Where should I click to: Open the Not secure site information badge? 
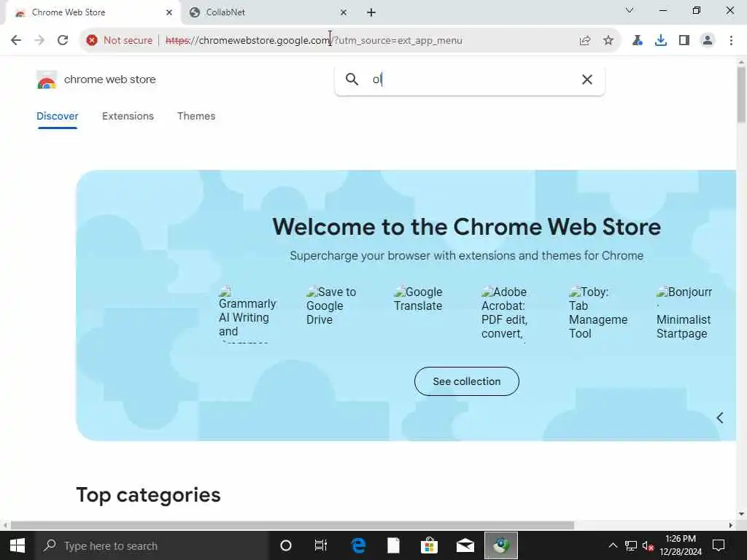coord(120,40)
